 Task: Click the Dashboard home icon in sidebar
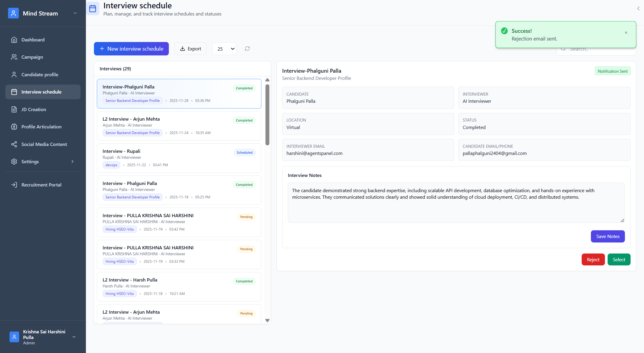tap(14, 40)
